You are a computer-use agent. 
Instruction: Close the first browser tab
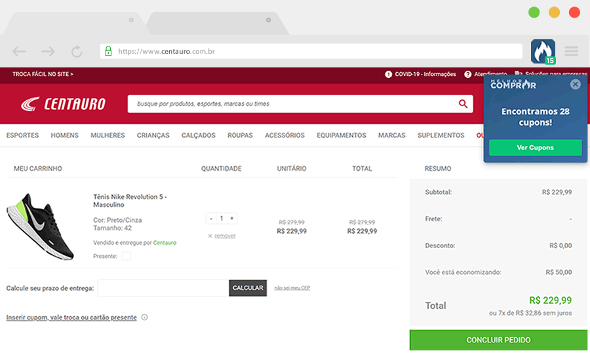131,20
